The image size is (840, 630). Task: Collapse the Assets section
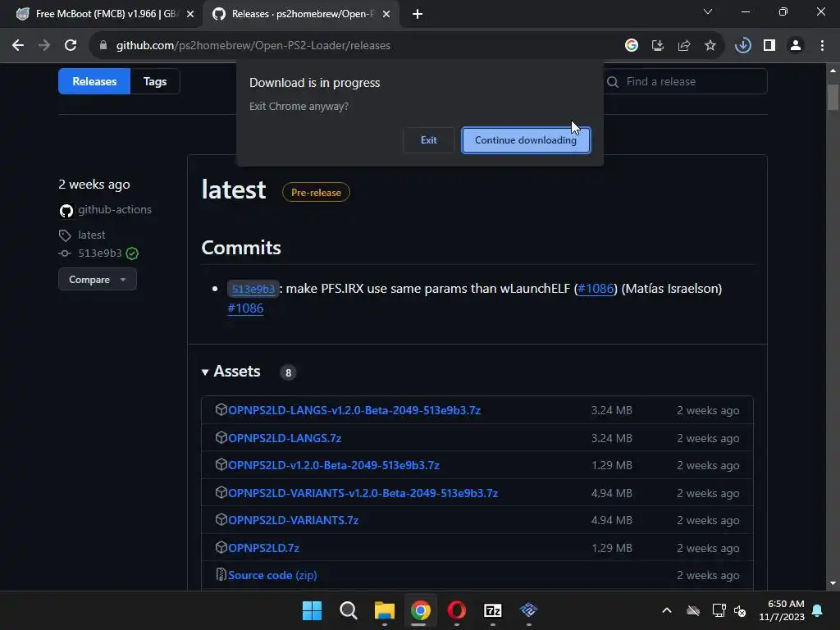point(231,372)
